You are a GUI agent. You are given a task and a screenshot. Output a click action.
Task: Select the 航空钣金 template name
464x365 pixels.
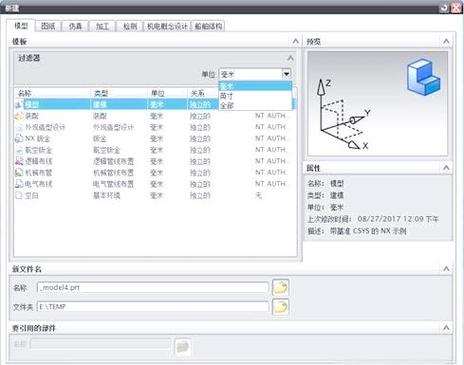coord(39,150)
